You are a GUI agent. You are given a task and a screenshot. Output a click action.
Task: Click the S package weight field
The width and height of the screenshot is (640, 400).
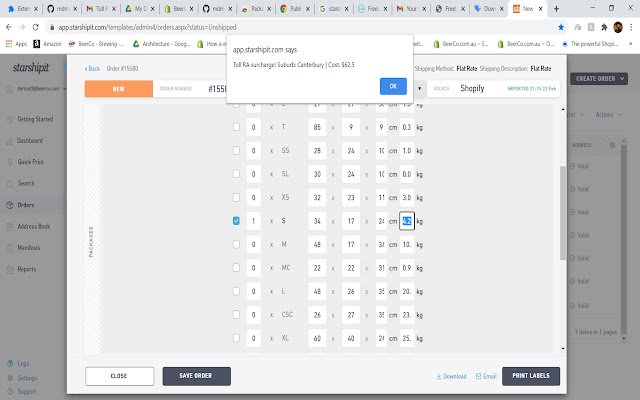(x=407, y=221)
